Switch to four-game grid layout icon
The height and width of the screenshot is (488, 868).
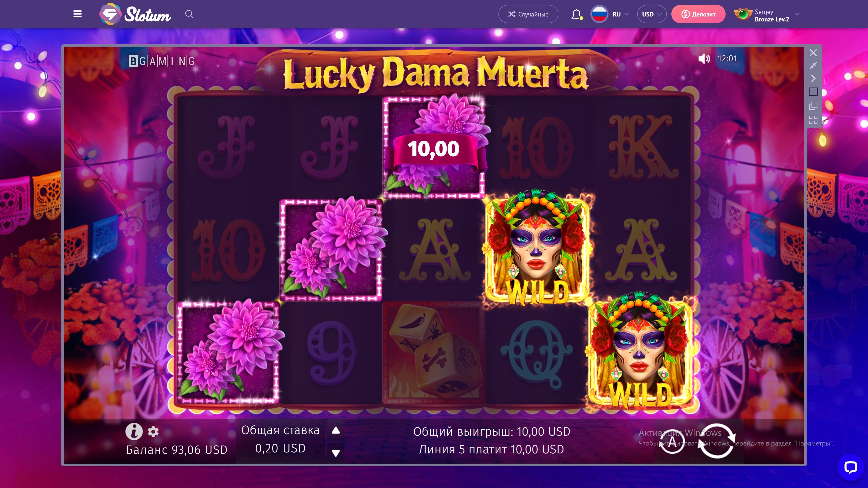tap(813, 120)
